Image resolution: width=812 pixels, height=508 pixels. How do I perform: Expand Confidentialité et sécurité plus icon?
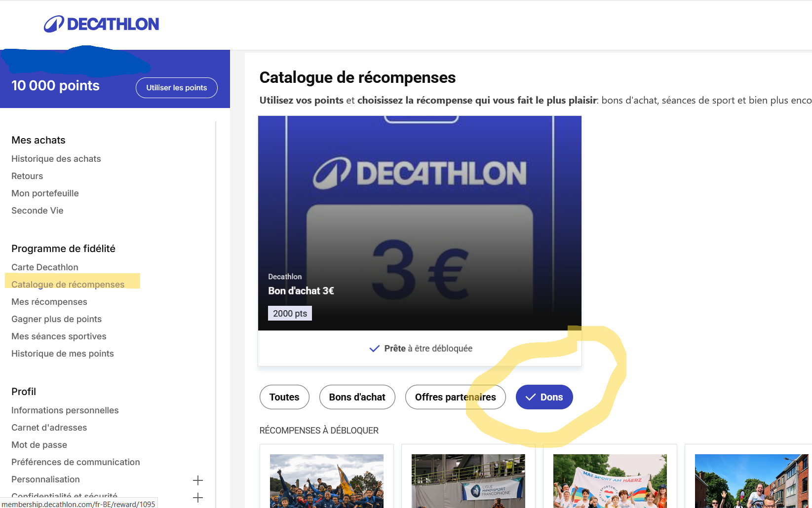point(198,497)
